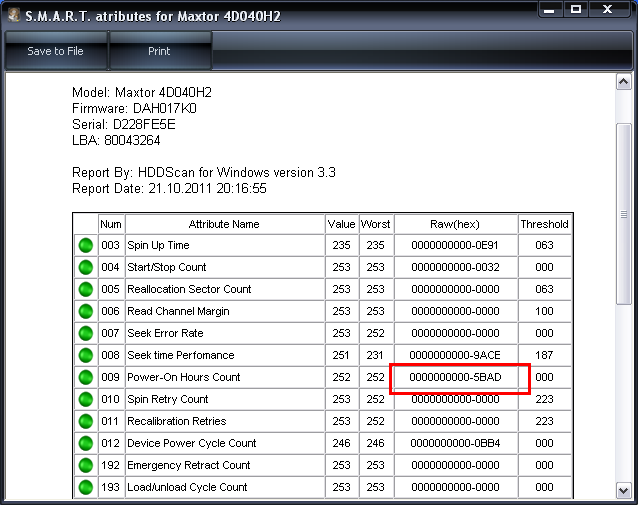This screenshot has height=505, width=638.
Task: Select green status icon for Read Channel Margin
Action: 86,311
